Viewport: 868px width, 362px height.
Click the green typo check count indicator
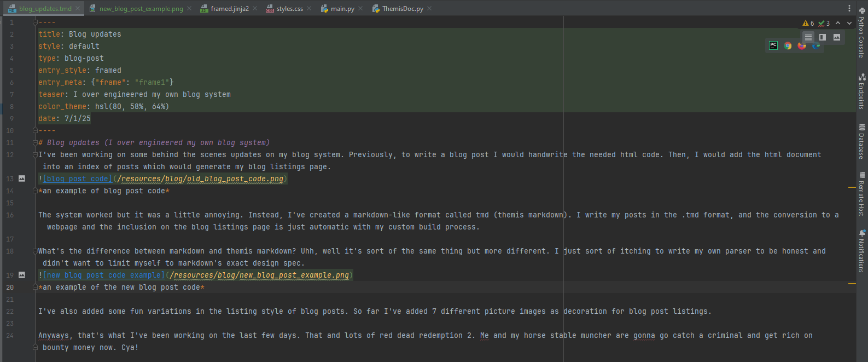pyautogui.click(x=824, y=23)
